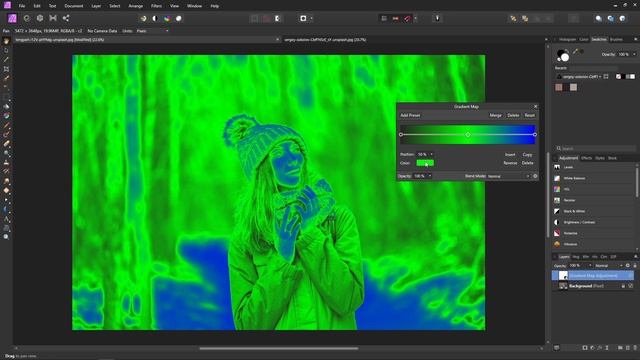Image resolution: width=640 pixels, height=360 pixels.
Task: Click the Merge button in Gradient Map
Action: coord(496,116)
